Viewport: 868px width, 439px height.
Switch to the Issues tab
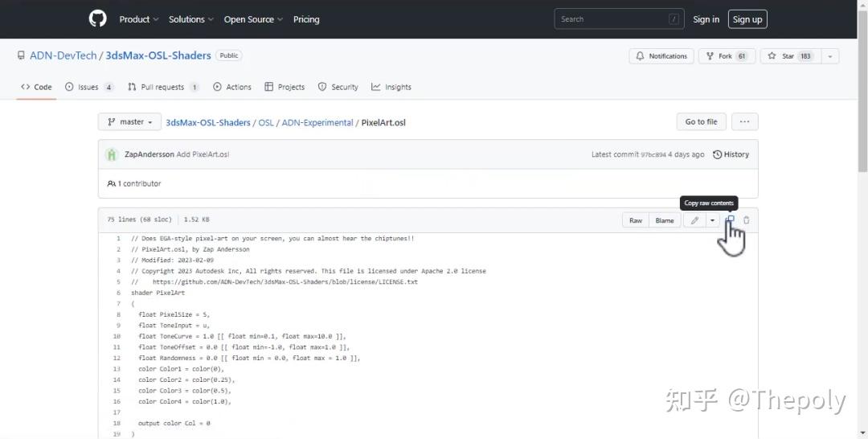pyautogui.click(x=89, y=87)
